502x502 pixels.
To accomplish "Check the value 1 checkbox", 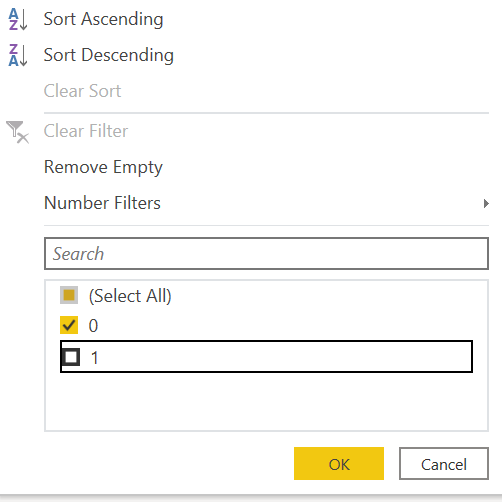I will pyautogui.click(x=71, y=357).
